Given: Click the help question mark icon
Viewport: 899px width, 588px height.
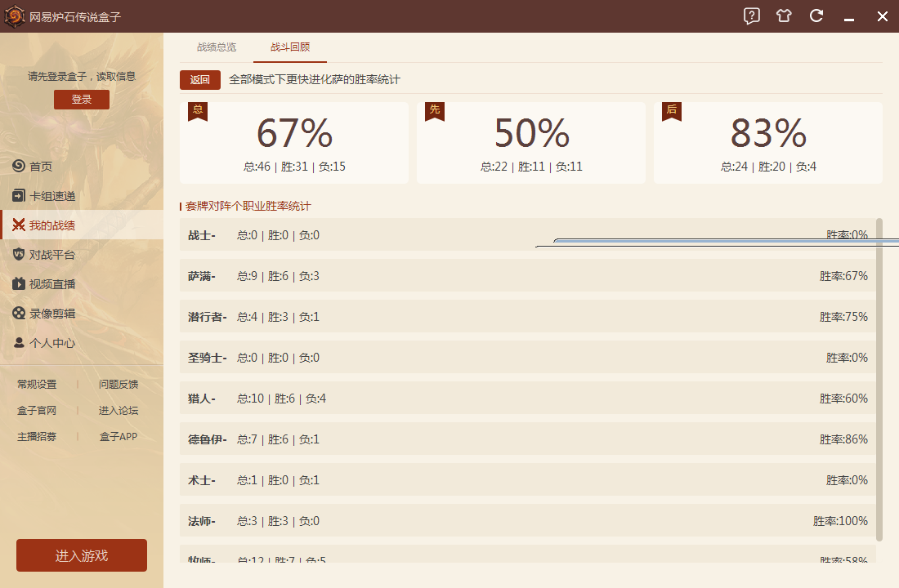Looking at the screenshot, I should (752, 16).
